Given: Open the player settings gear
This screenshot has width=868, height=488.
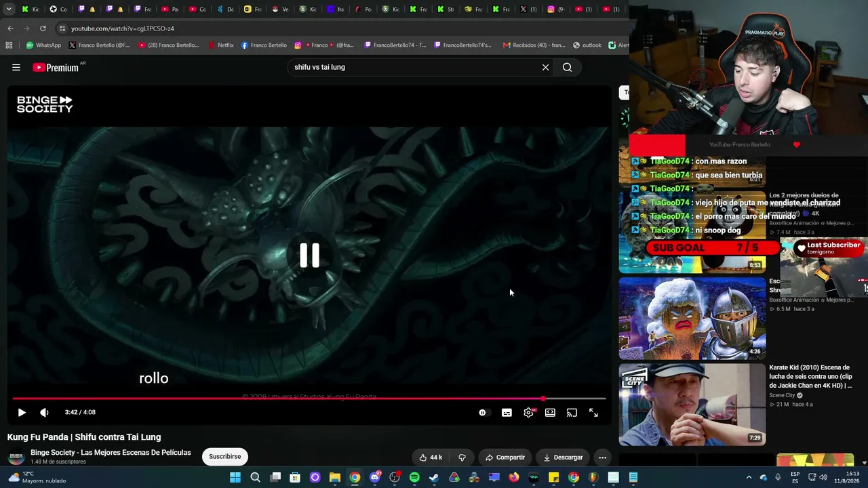Looking at the screenshot, I should click(528, 412).
